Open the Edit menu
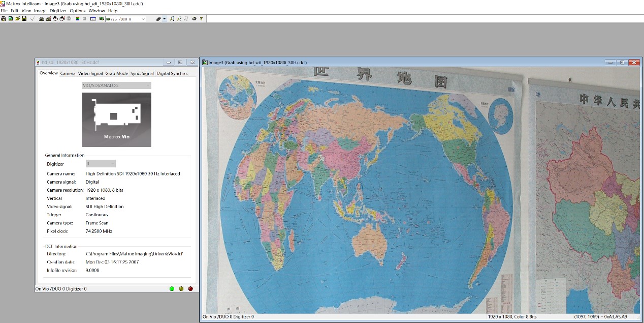Image resolution: width=644 pixels, height=323 pixels. [x=14, y=11]
